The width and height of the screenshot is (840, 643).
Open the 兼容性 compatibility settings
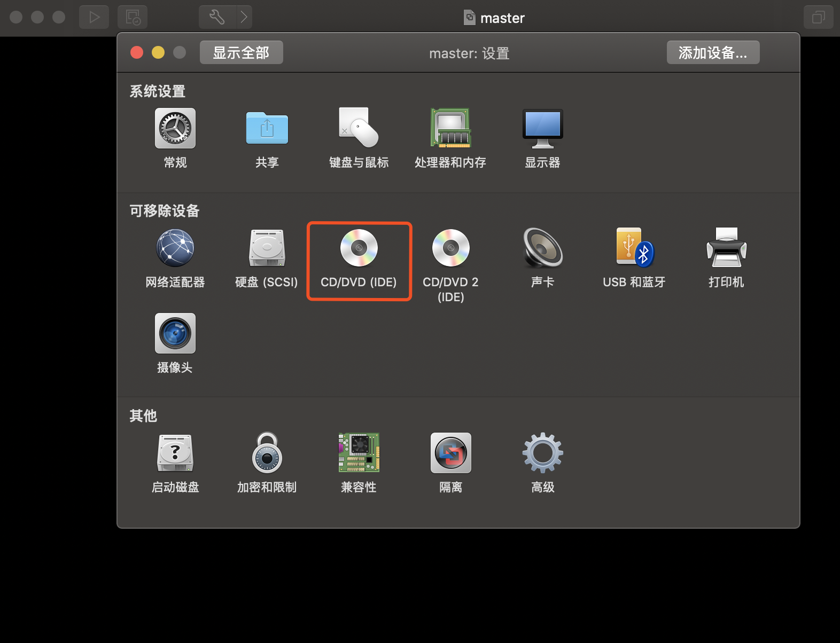359,452
